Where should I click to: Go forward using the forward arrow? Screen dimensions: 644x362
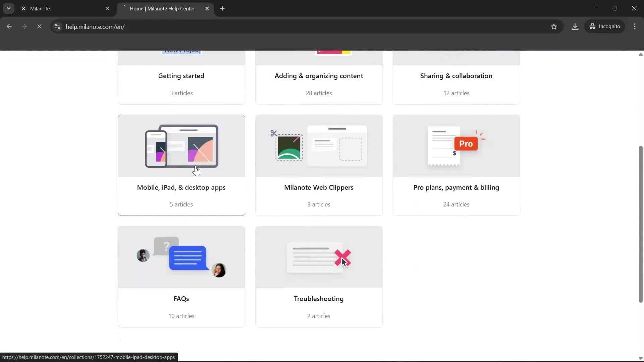click(24, 26)
